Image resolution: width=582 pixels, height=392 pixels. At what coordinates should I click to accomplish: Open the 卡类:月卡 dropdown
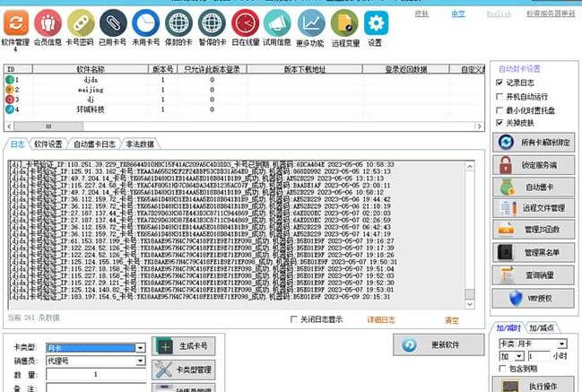(562, 344)
